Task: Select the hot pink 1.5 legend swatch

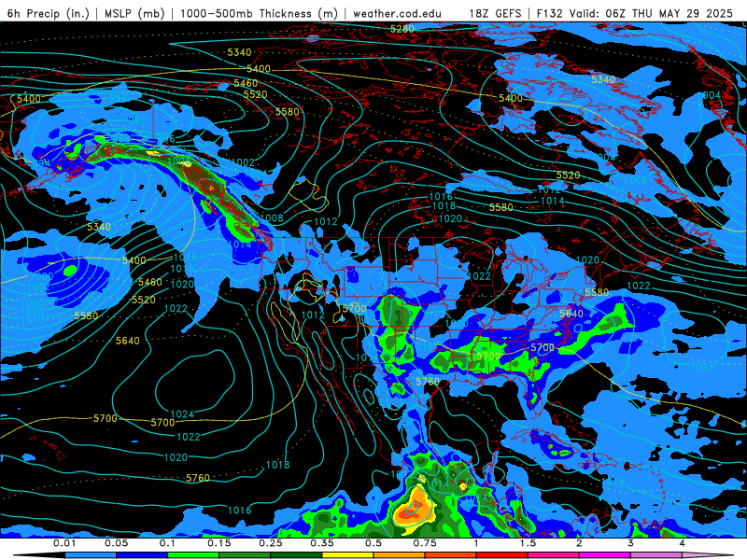Action: click(554, 555)
